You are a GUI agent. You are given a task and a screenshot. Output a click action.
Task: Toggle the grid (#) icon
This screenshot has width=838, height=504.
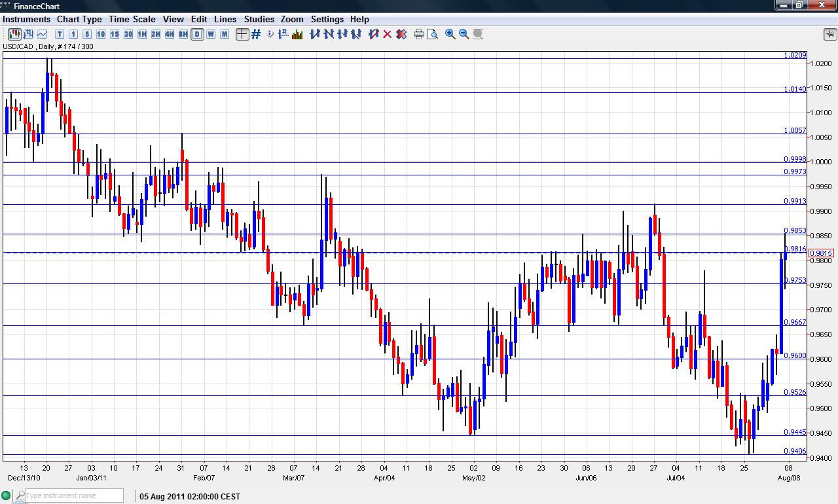(256, 34)
